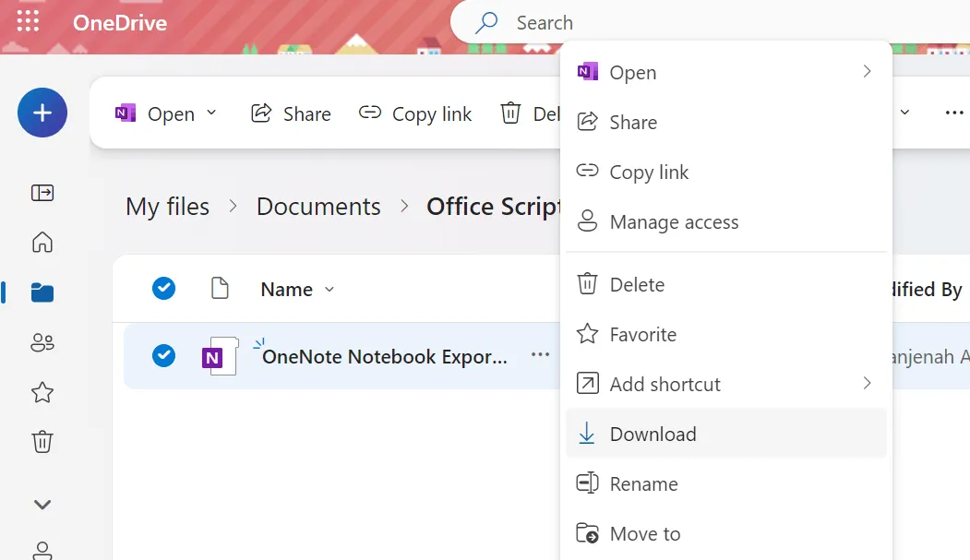Open Office Scripts breadcrumb
The height and width of the screenshot is (560, 970).
pos(493,207)
